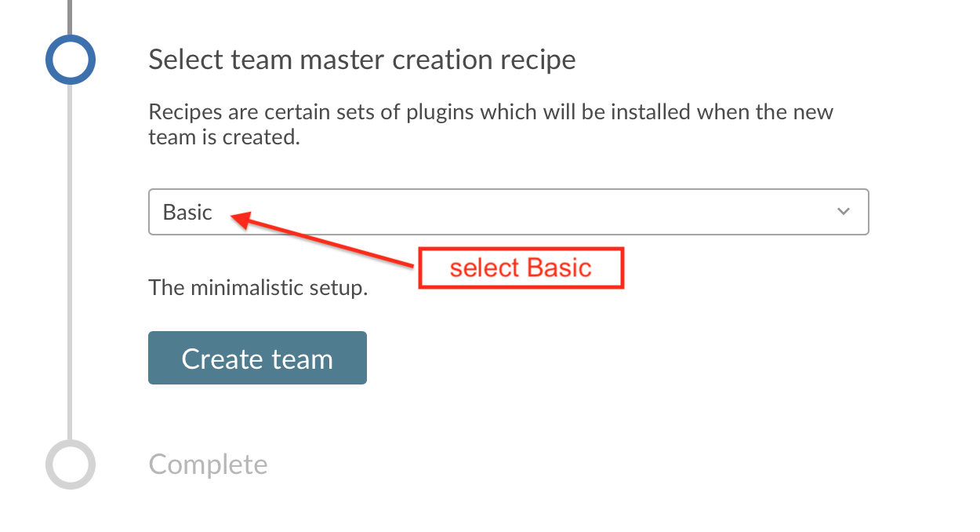This screenshot has height=532, width=980.
Task: Click The minimalistic setup description text
Action: [x=258, y=287]
